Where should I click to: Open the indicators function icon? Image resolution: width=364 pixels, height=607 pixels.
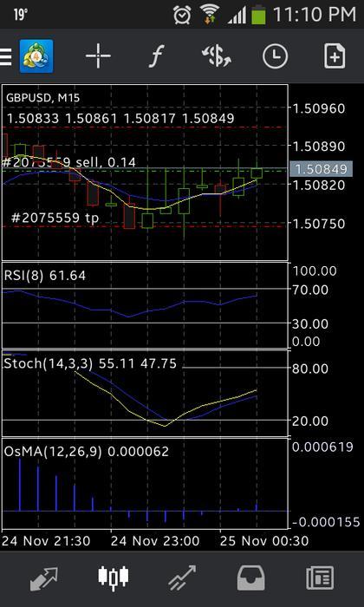pos(157,56)
